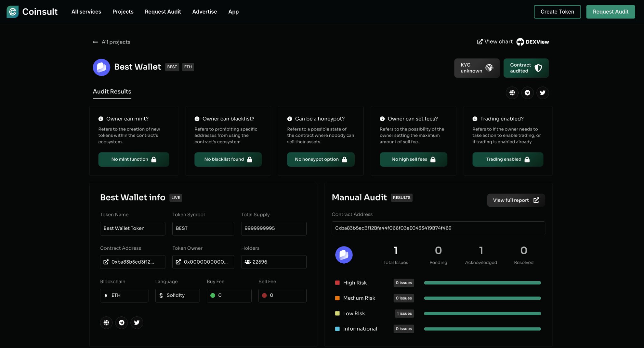Open the View full report link
This screenshot has width=644, height=348.
click(515, 200)
